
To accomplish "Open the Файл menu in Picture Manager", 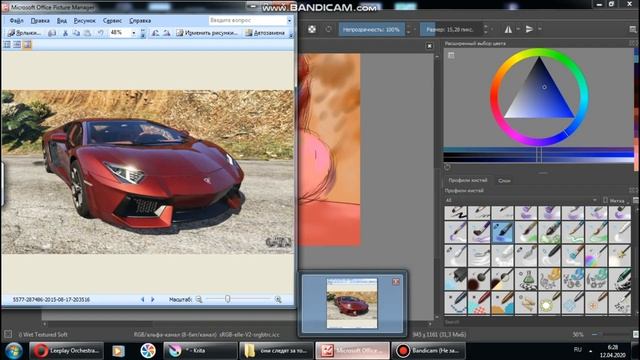I will [x=16, y=20].
